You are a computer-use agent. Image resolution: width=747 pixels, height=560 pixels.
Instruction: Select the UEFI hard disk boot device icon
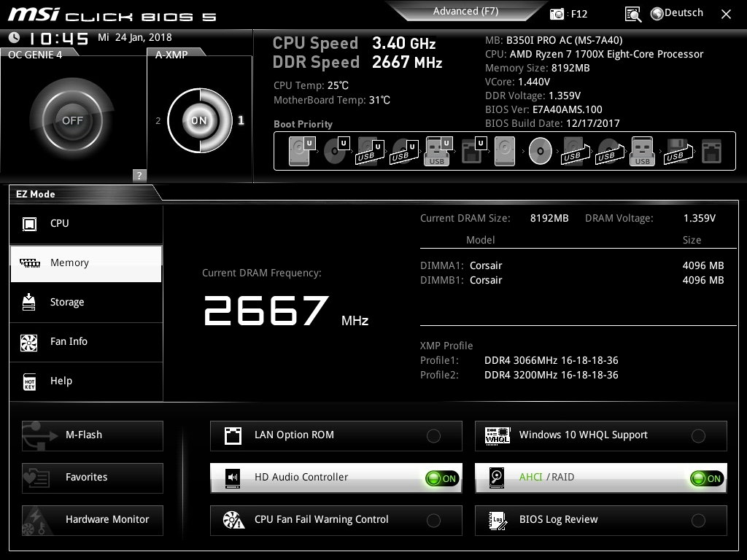(x=302, y=151)
